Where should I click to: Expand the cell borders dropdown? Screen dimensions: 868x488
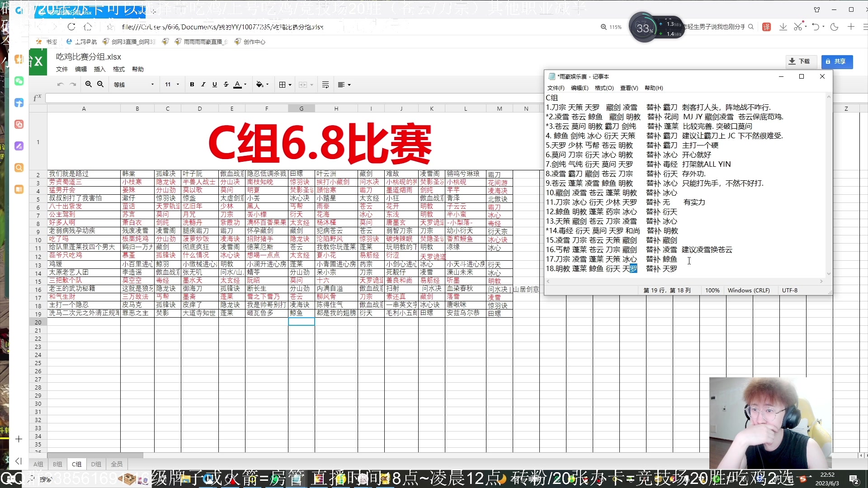pos(289,84)
